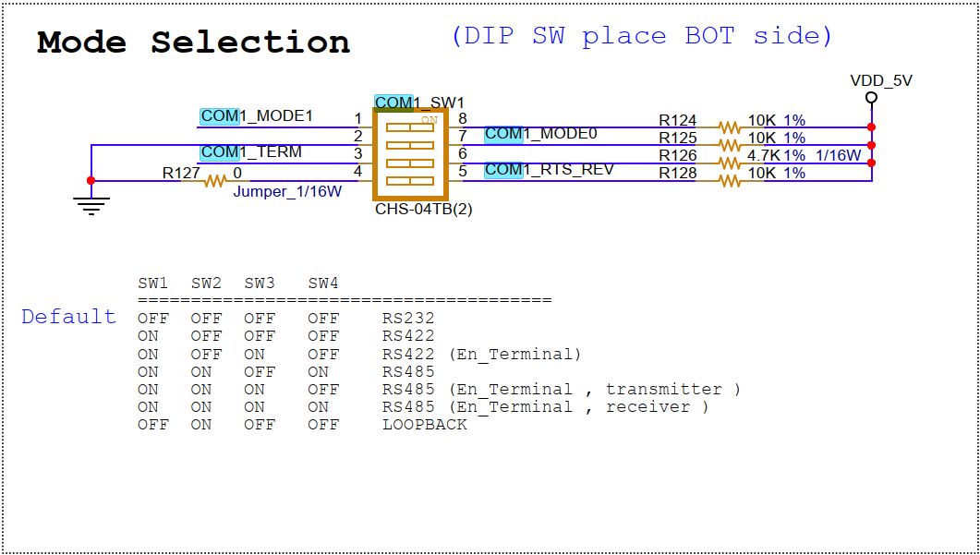The width and height of the screenshot is (980, 555).
Task: Select the COM1_MODE0 net label
Action: [x=541, y=134]
